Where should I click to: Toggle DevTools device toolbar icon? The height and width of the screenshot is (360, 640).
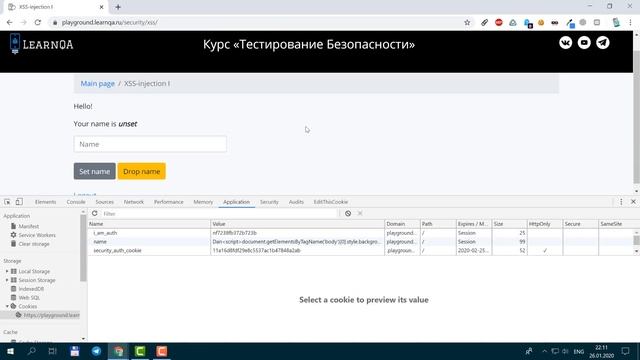[19, 202]
